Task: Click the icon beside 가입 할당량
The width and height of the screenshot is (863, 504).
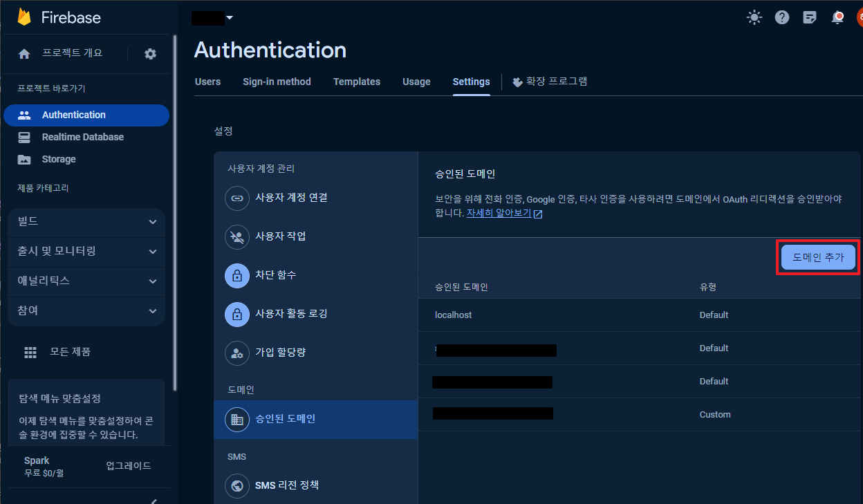Action: click(237, 353)
